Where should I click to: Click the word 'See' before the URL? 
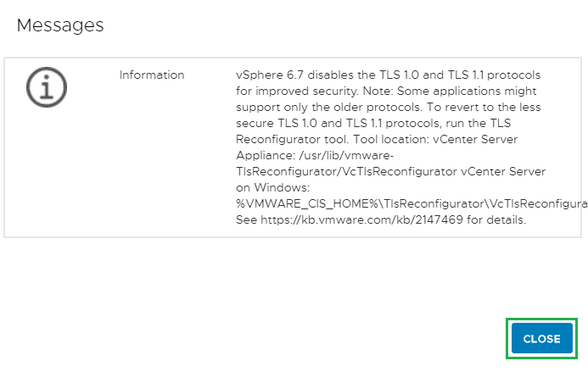pyautogui.click(x=247, y=220)
